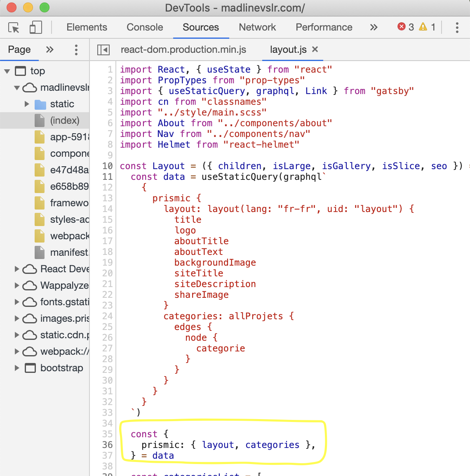
Task: Click the manifest document icon
Action: [x=40, y=252]
